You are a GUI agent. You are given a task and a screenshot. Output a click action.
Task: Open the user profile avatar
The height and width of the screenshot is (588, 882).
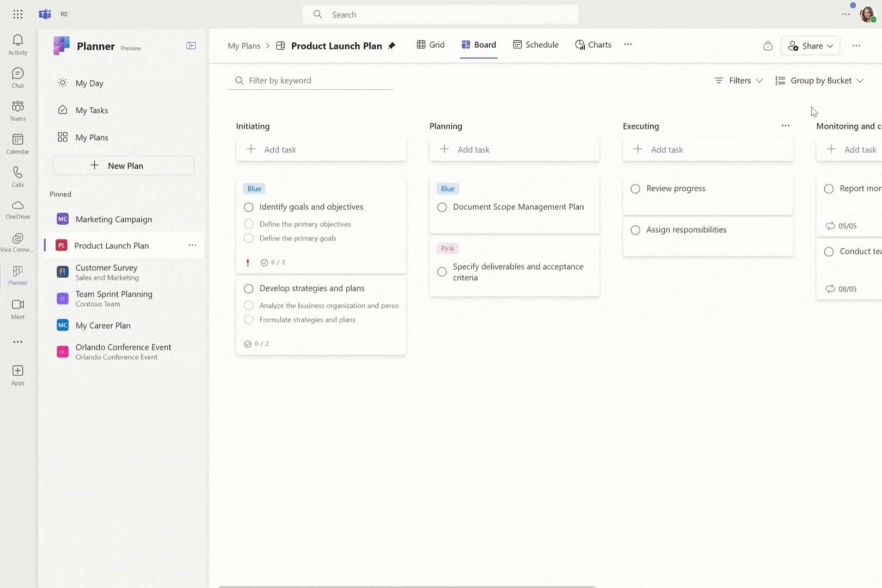(867, 14)
